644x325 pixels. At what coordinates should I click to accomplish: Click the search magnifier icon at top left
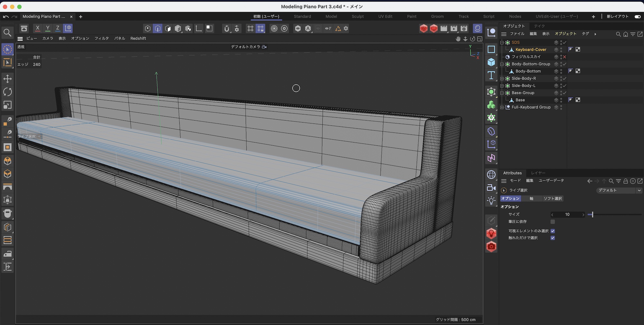[x=7, y=33]
